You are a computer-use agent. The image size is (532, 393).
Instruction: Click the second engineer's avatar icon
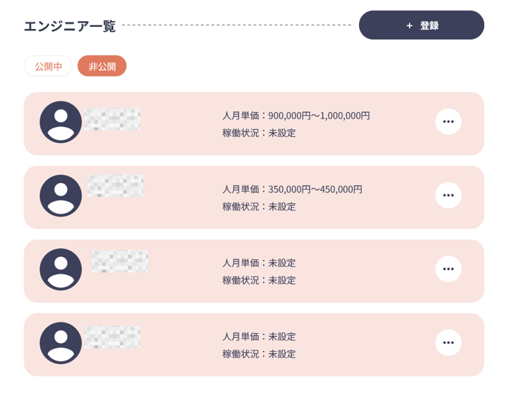(x=60, y=196)
